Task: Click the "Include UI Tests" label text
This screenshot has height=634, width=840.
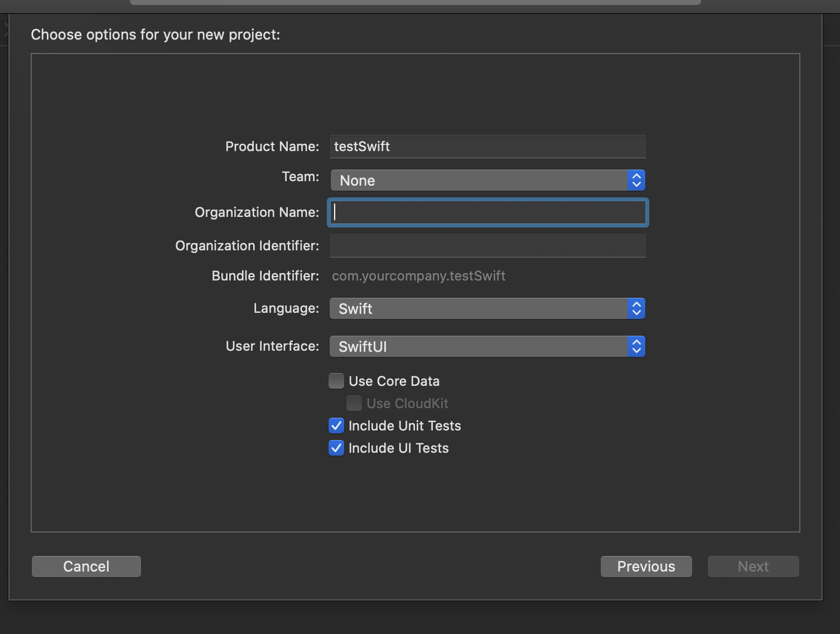Action: [x=398, y=448]
